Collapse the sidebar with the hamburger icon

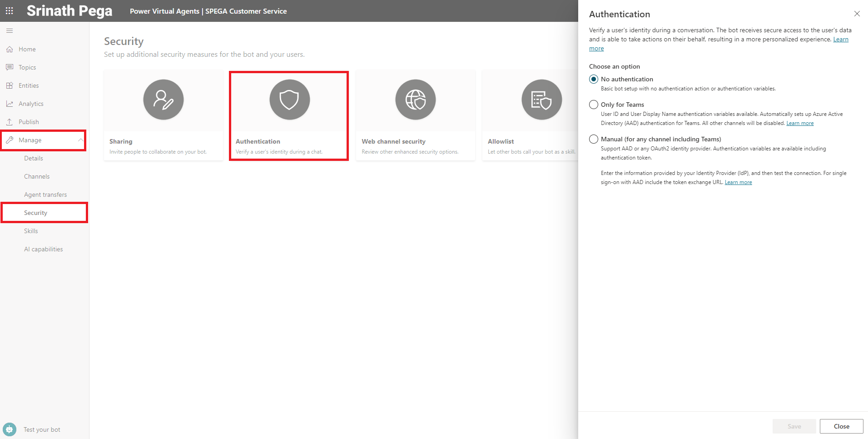pyautogui.click(x=10, y=31)
